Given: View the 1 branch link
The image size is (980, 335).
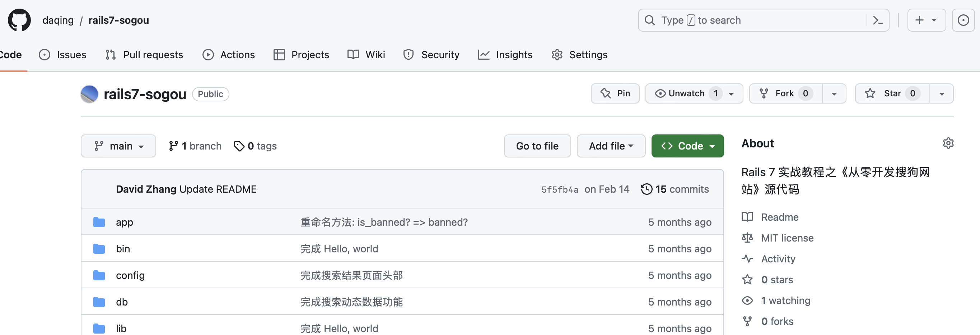Looking at the screenshot, I should pos(195,146).
